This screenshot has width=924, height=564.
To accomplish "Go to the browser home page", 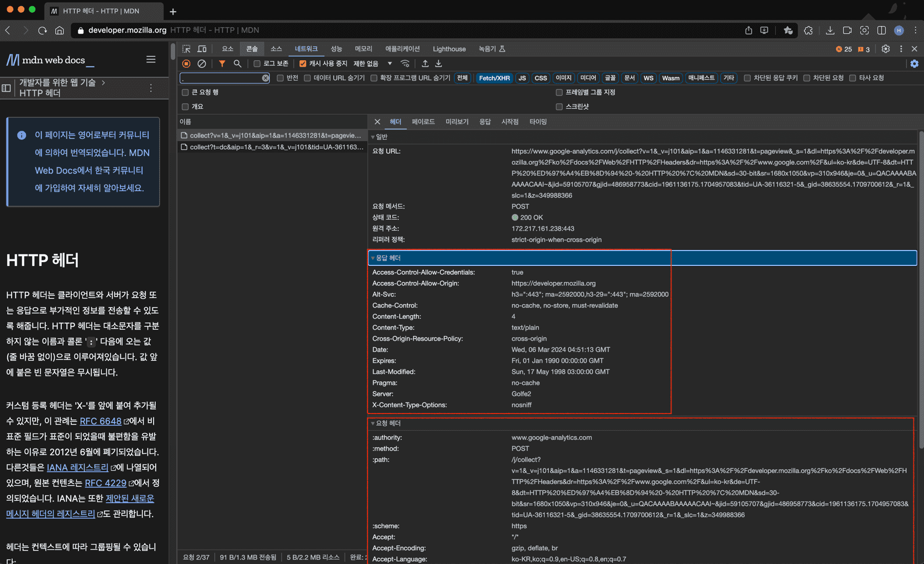I will coord(60,30).
